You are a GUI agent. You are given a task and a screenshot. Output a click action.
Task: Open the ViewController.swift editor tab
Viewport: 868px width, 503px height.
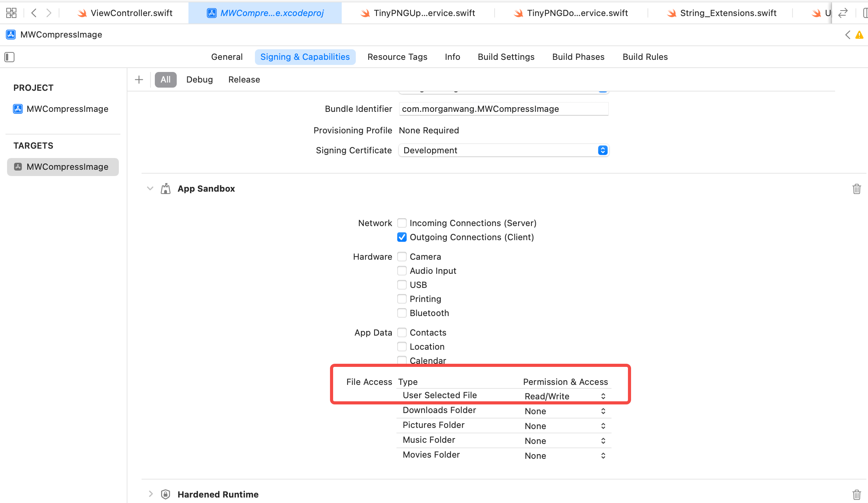point(126,13)
